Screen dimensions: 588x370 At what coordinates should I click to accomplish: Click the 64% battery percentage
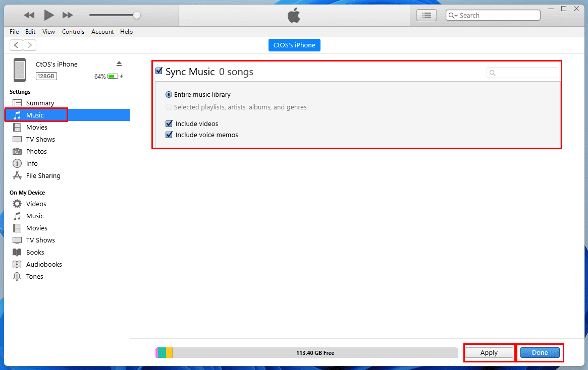(100, 77)
